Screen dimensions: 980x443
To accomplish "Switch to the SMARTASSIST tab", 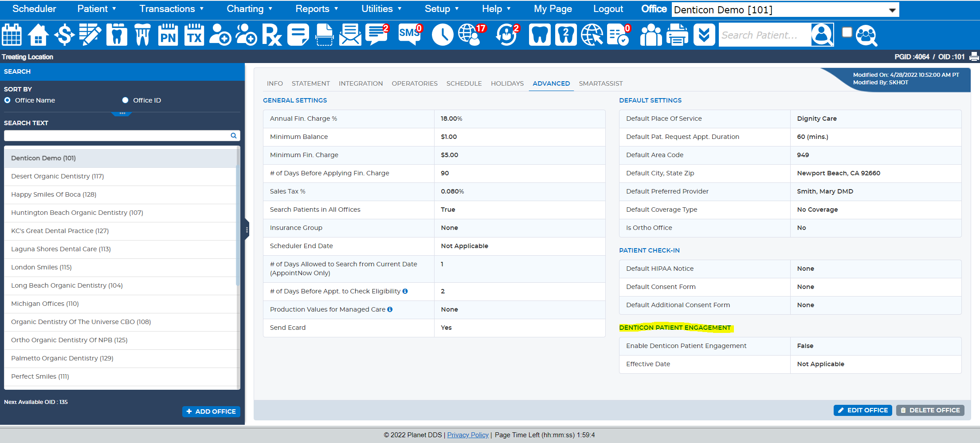I will (600, 83).
